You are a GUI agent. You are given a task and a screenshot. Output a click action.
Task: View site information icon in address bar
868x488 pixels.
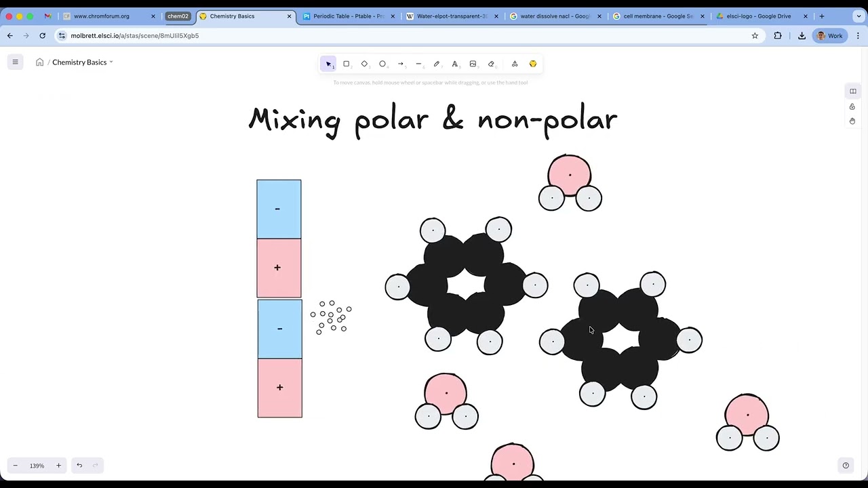pos(62,36)
